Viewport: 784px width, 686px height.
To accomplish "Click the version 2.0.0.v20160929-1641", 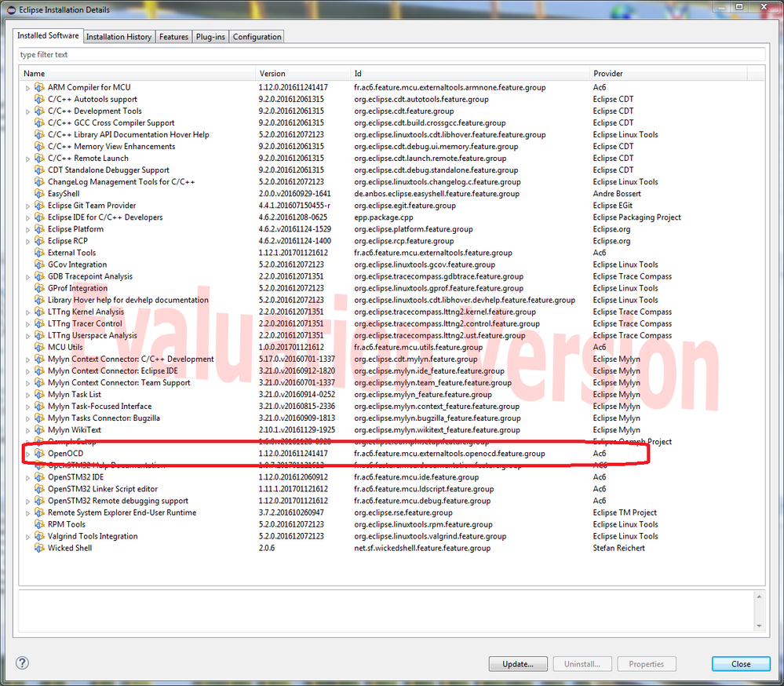I will coord(294,194).
